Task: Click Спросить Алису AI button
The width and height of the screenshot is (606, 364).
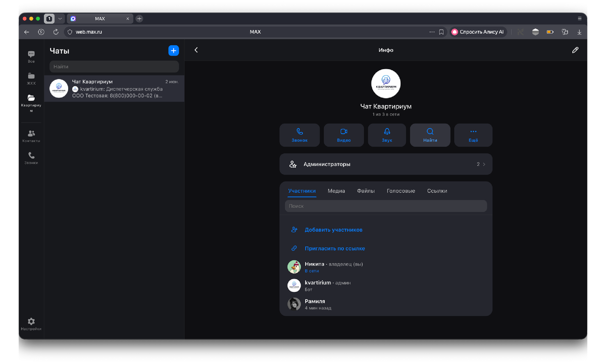Action: tap(478, 32)
